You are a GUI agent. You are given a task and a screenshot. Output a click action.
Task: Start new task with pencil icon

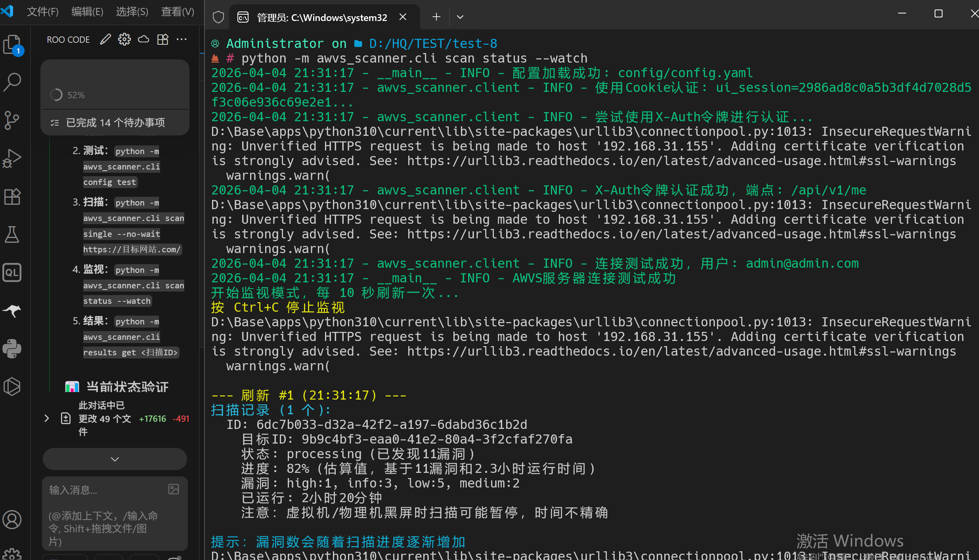pyautogui.click(x=105, y=40)
